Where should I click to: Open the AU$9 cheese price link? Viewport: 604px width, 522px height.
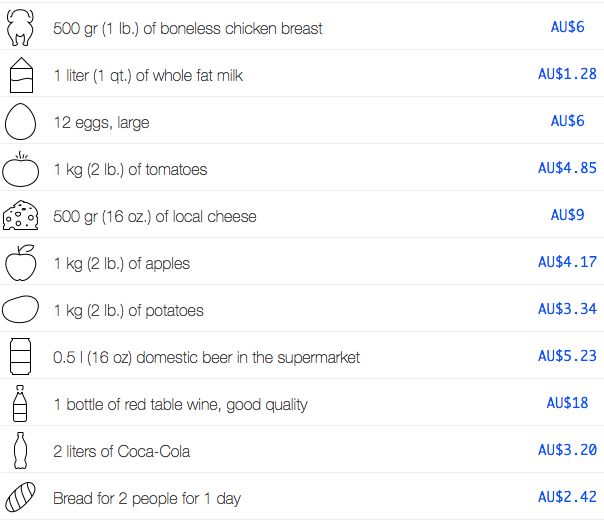click(x=567, y=215)
